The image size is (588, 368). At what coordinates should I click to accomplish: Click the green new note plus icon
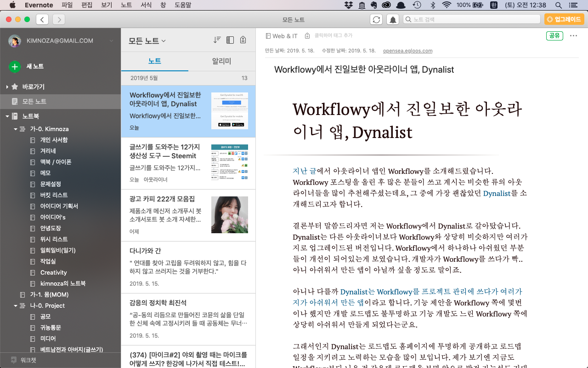15,67
